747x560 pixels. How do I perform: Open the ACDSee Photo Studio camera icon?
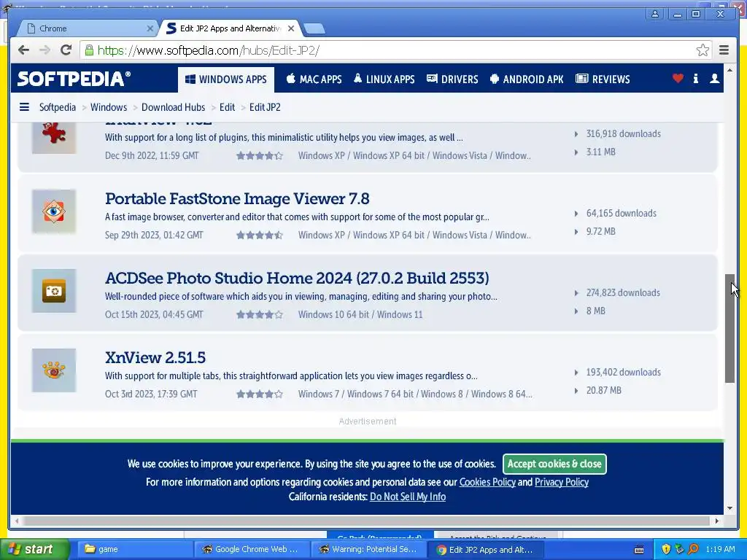click(x=54, y=291)
